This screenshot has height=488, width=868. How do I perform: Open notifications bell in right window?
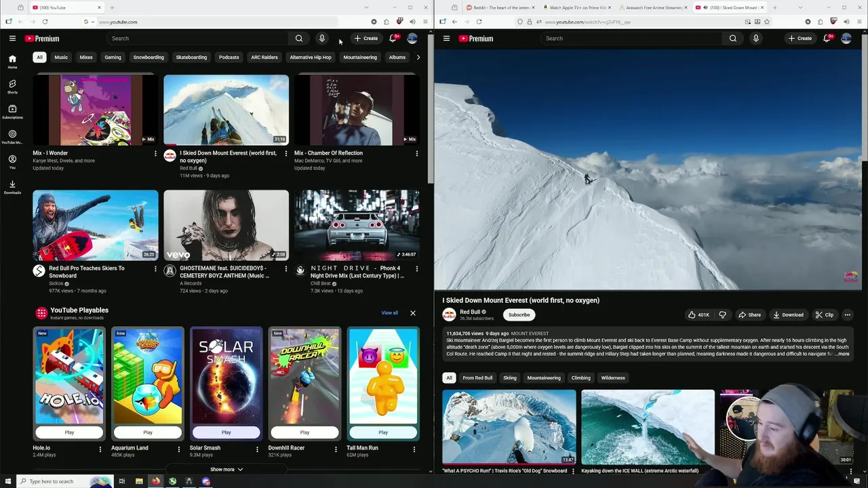(x=827, y=39)
